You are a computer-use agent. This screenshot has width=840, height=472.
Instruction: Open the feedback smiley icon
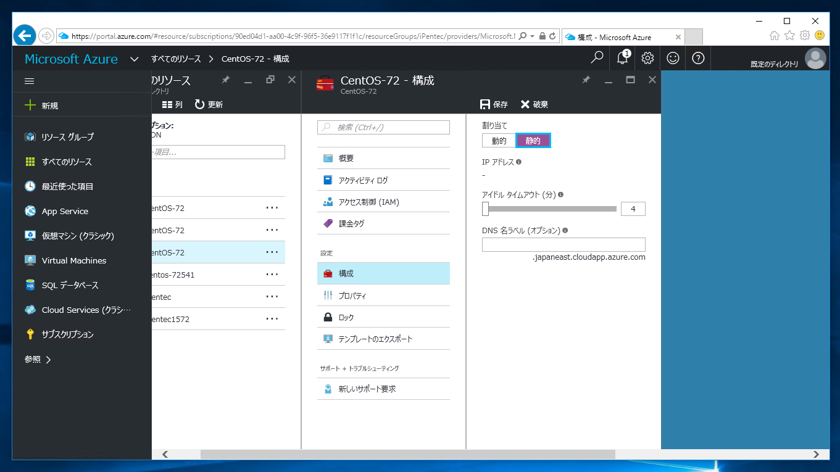pos(673,58)
